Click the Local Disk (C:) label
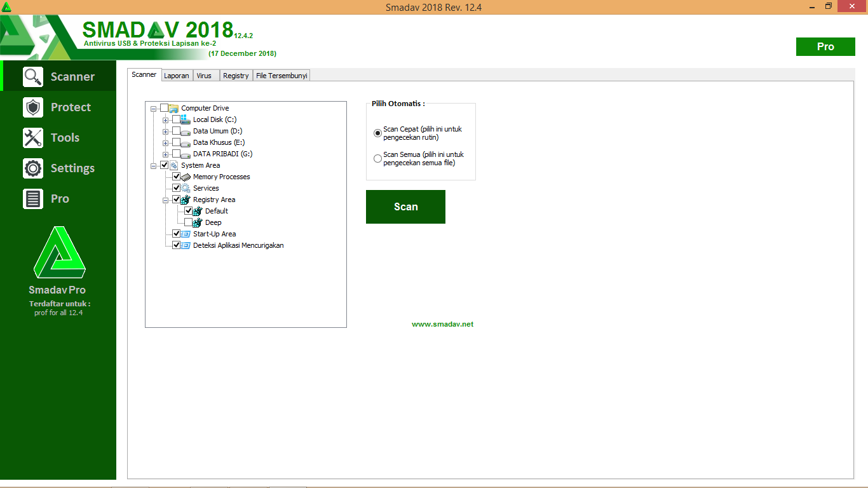 215,119
